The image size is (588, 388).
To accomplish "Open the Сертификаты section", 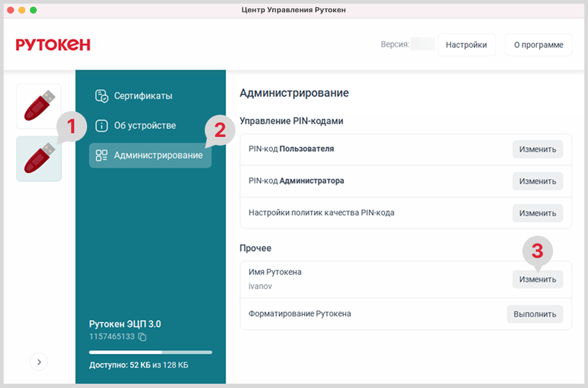I will pos(143,96).
